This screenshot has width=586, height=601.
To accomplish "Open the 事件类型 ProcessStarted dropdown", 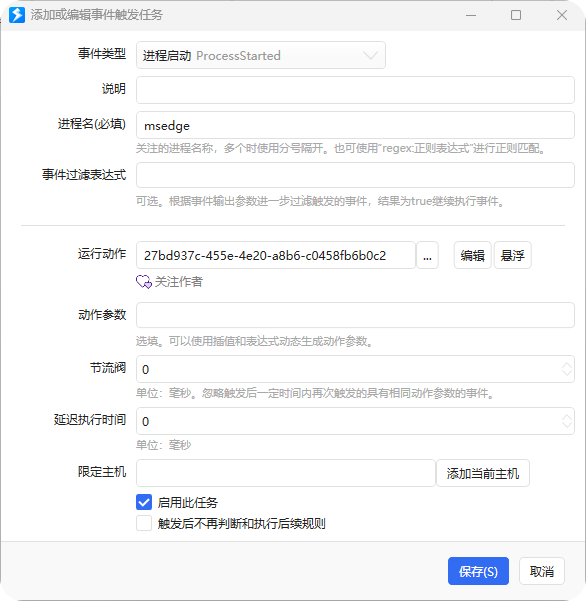I will click(261, 55).
